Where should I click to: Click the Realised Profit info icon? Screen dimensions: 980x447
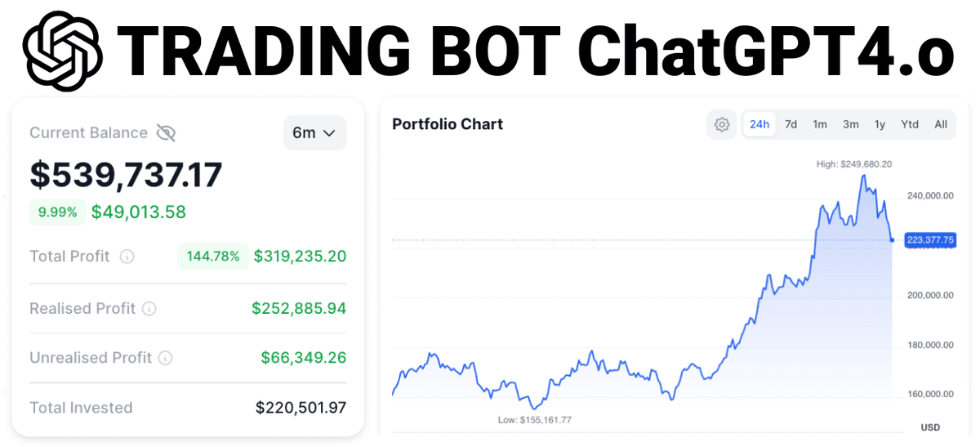[149, 309]
